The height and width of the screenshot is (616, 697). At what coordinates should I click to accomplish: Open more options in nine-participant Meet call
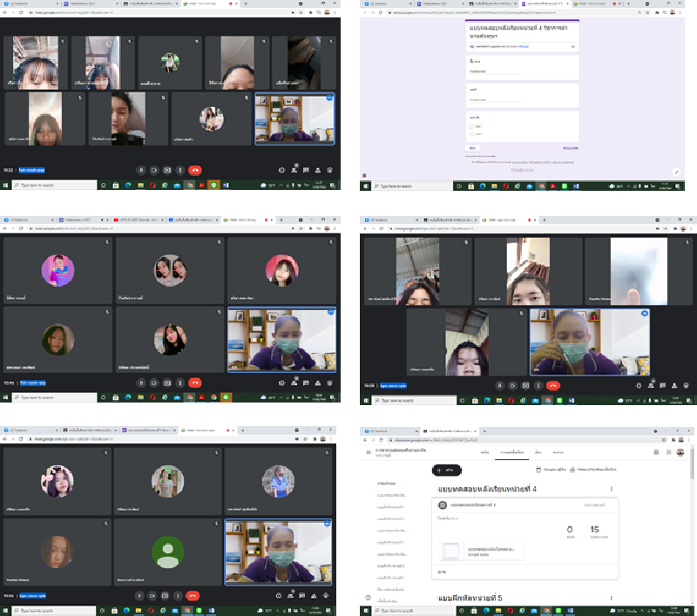tap(179, 170)
